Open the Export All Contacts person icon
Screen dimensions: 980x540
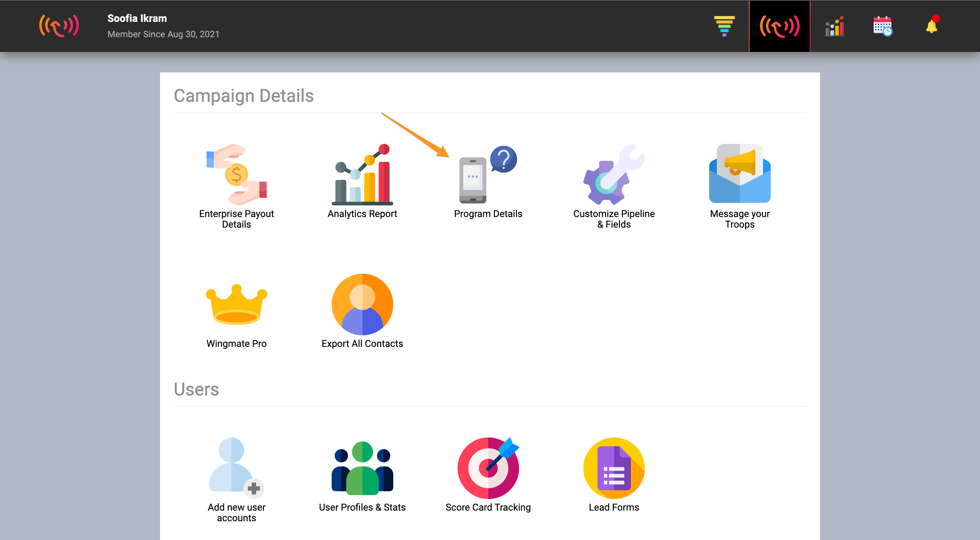(x=362, y=304)
